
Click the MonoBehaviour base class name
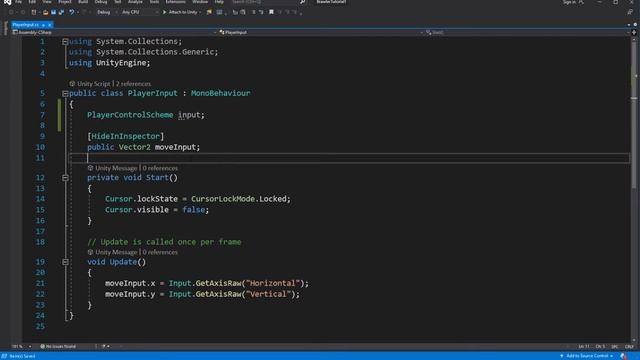(221, 93)
